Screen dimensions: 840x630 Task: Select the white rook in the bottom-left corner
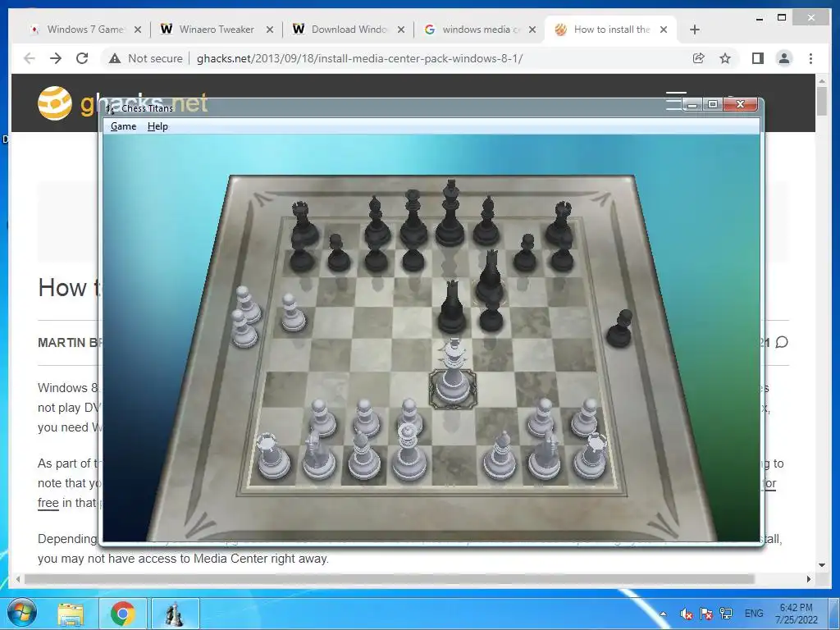pos(272,456)
